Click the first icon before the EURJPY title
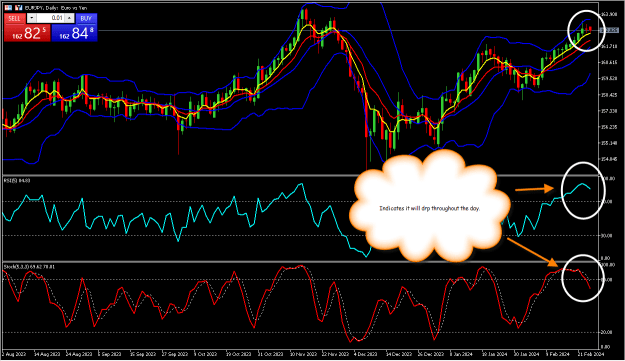Viewport: 625px width, 361px height. (8, 8)
